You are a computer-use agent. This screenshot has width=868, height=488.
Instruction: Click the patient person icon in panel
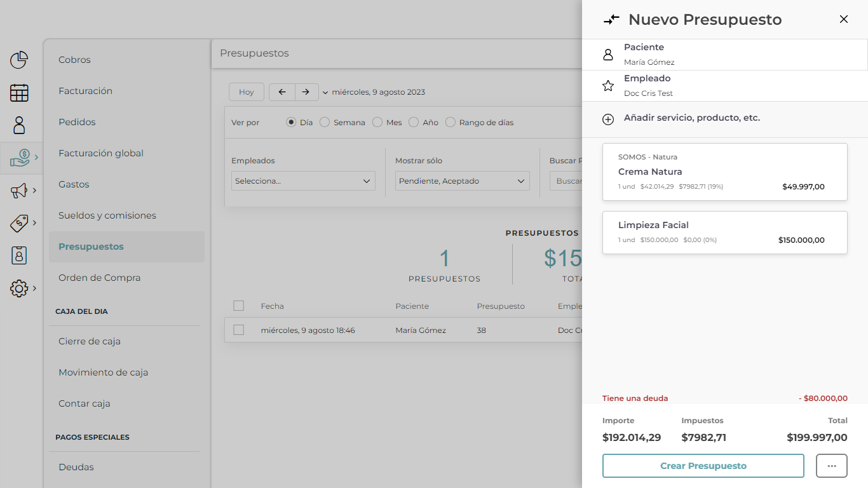(x=608, y=55)
